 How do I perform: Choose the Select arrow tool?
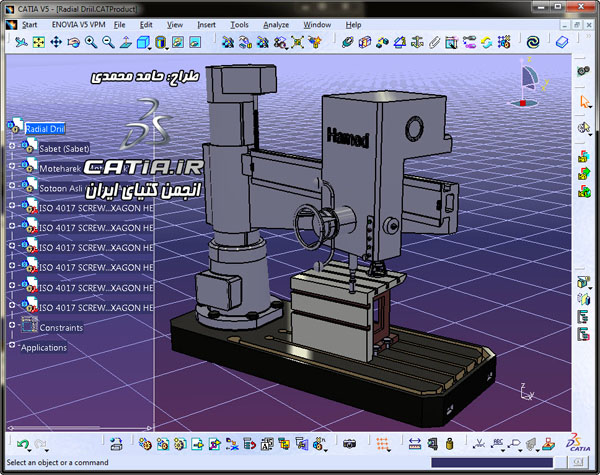pyautogui.click(x=584, y=102)
